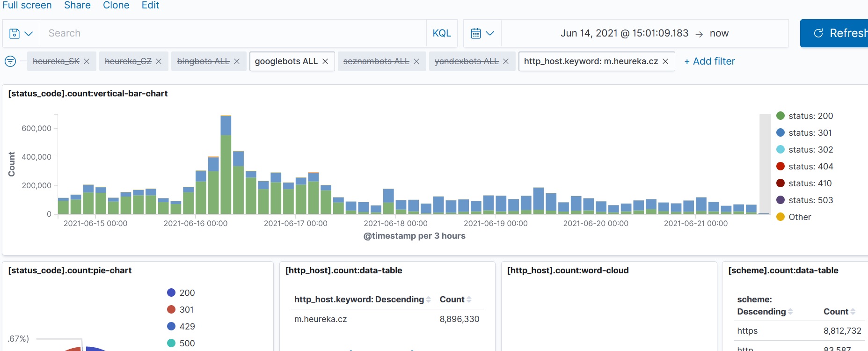Screen dimensions: 868x351
Task: Sort by http_host.keyword: Descending column
Action: click(362, 300)
